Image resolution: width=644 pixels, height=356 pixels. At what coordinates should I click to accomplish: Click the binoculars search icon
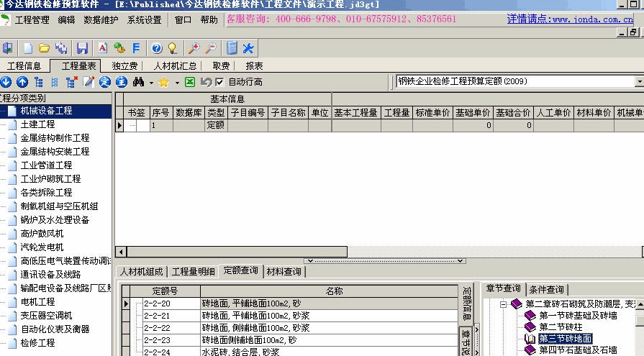(138, 82)
